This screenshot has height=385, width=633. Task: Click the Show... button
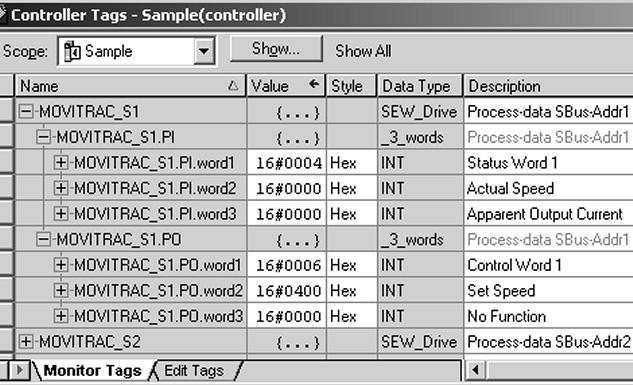tap(276, 49)
